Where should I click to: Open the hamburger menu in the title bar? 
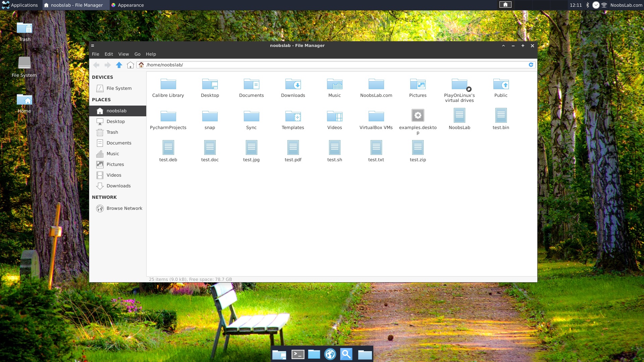click(93, 46)
